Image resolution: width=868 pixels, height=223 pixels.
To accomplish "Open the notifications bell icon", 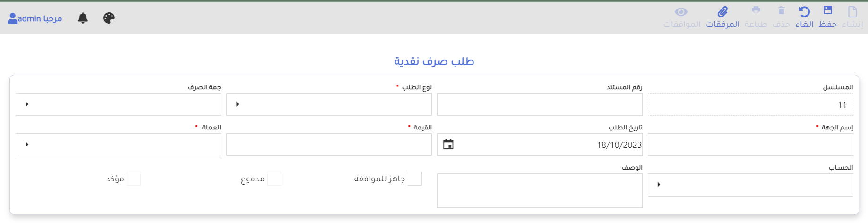I will (83, 18).
